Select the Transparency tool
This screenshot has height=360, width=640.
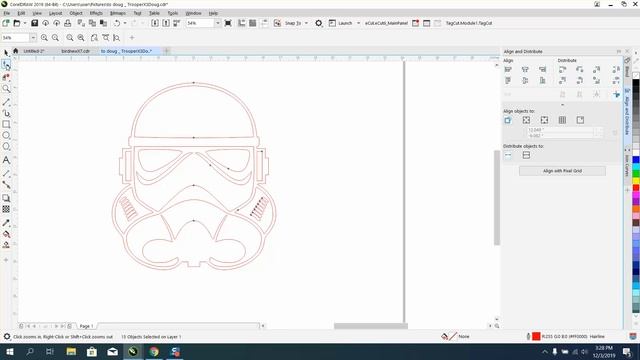click(x=6, y=209)
